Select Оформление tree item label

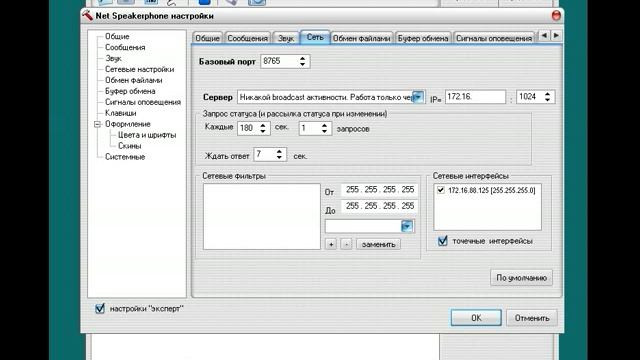coord(128,124)
